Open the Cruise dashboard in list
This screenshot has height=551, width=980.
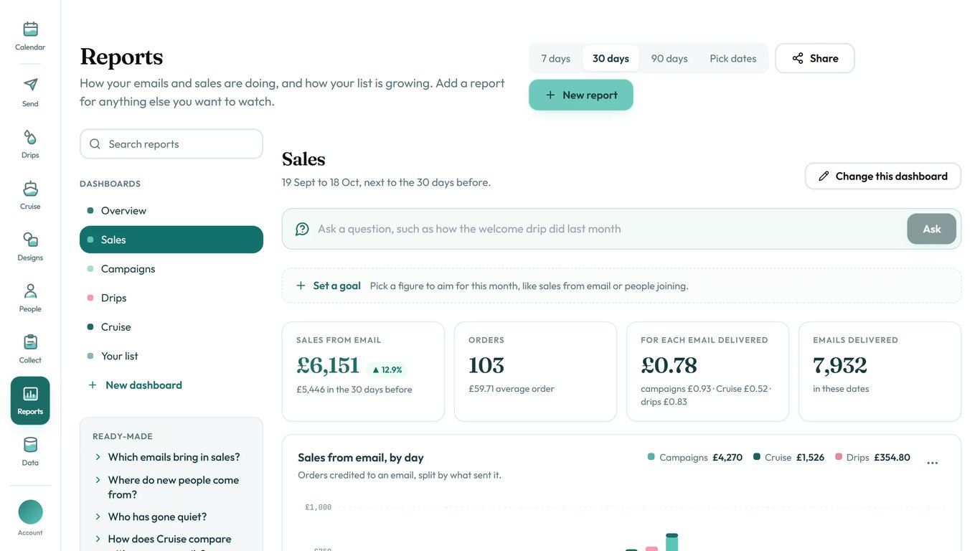[171, 326]
